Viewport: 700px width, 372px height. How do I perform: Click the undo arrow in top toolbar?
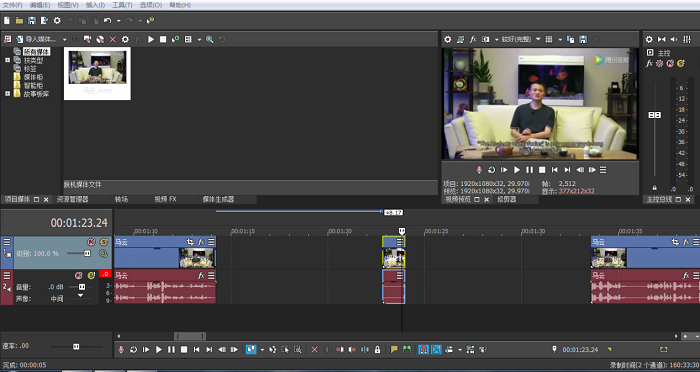tap(107, 21)
